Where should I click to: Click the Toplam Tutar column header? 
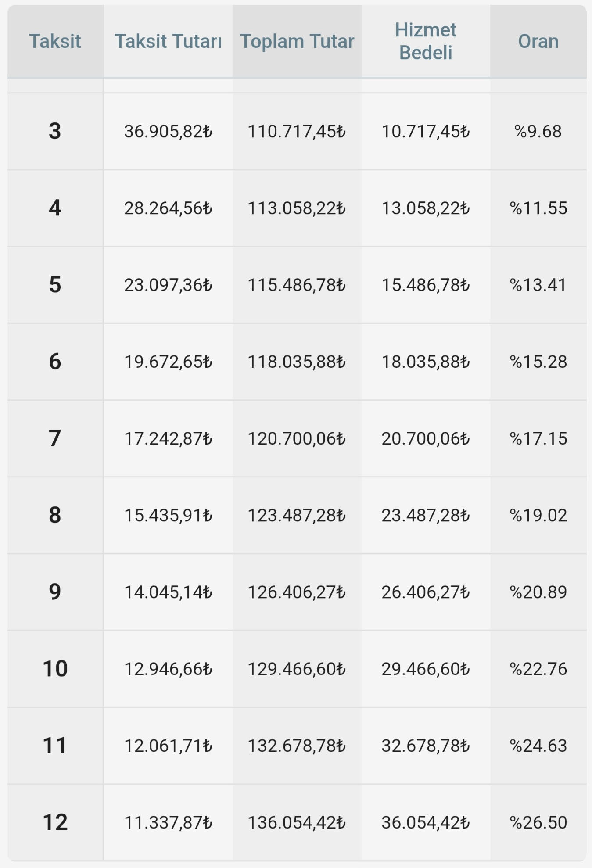pyautogui.click(x=297, y=41)
